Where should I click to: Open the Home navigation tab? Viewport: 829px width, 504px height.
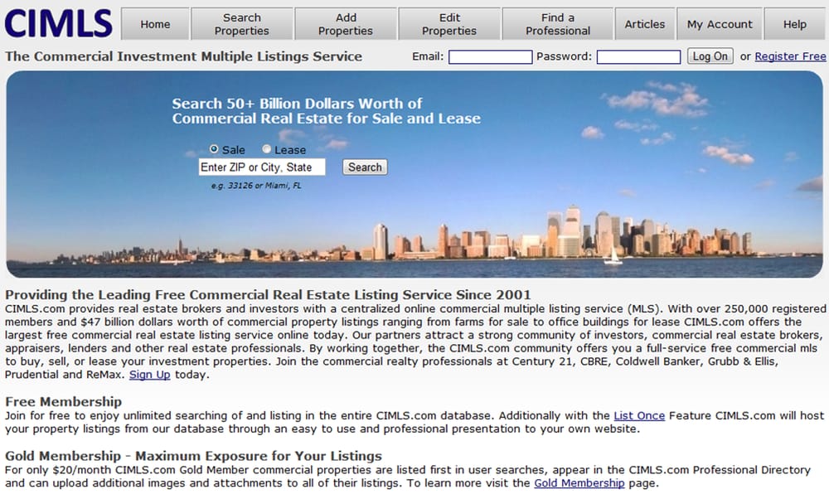(x=154, y=24)
